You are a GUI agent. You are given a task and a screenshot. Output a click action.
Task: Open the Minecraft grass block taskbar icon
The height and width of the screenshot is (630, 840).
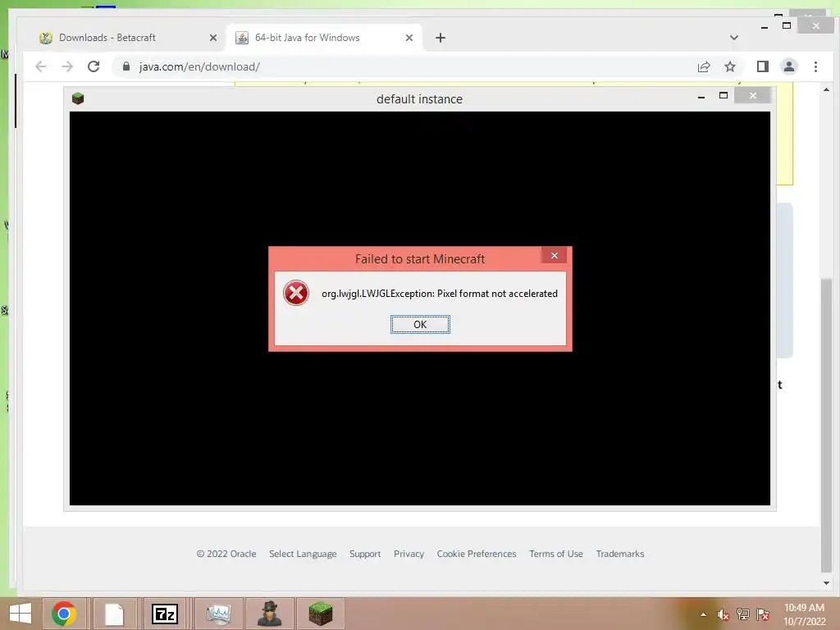click(x=321, y=614)
